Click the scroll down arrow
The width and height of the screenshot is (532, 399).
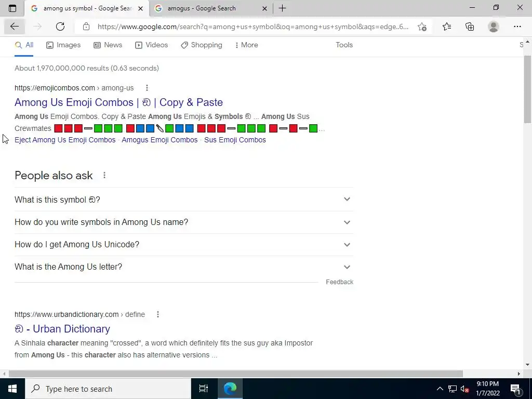[x=527, y=365]
